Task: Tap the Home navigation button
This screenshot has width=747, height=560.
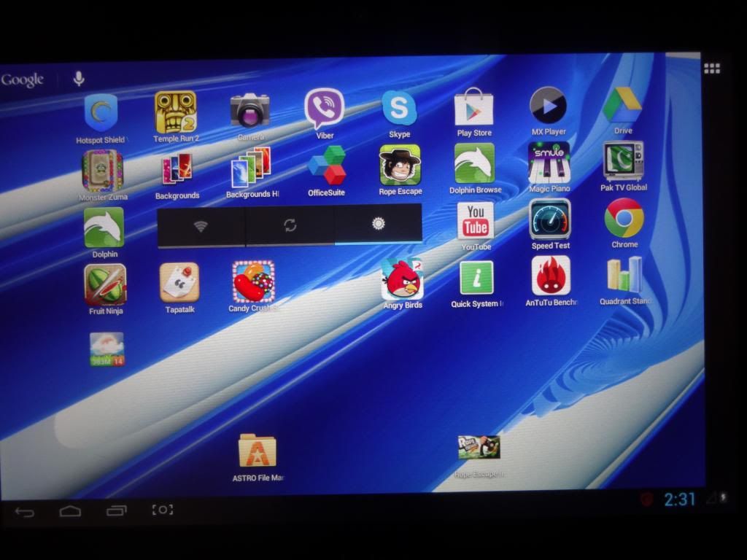Action: 70,511
